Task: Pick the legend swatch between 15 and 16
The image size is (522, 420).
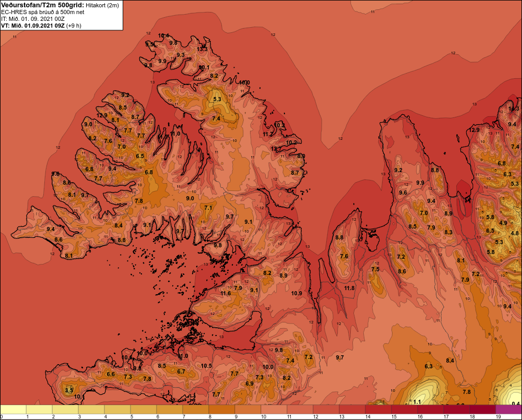Action: [x=405, y=410]
